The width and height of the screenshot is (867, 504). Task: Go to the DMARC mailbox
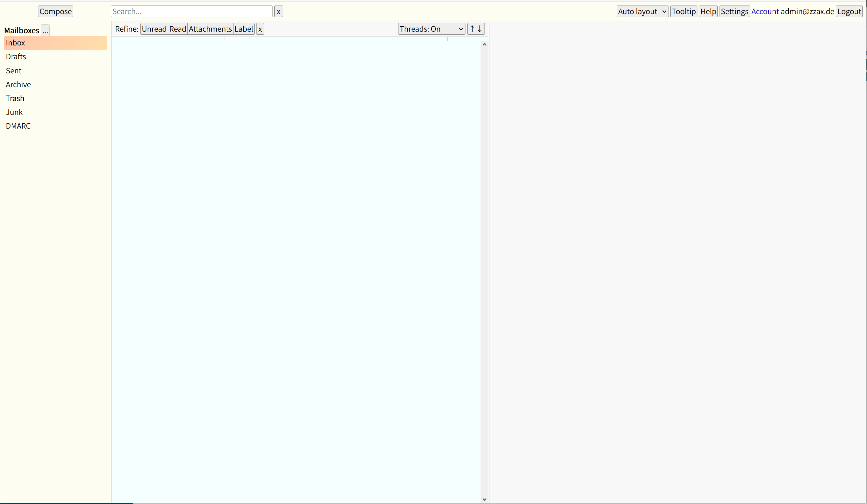[x=18, y=126]
